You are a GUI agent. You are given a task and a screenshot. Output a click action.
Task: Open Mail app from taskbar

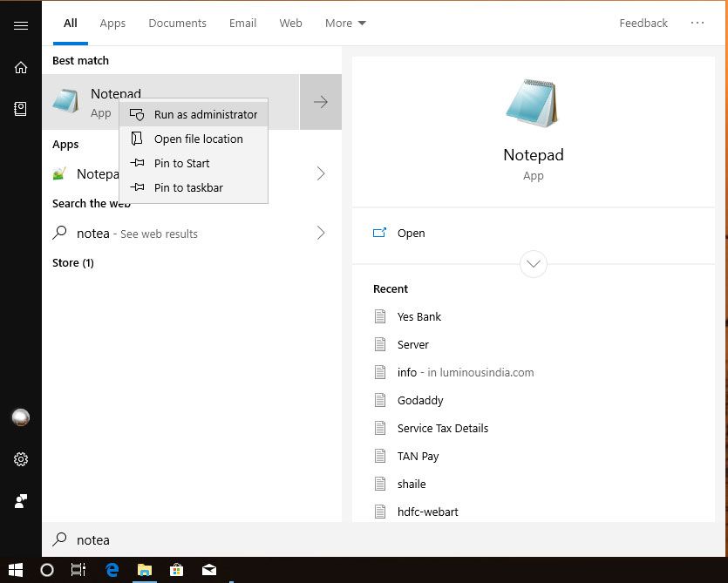(x=209, y=570)
